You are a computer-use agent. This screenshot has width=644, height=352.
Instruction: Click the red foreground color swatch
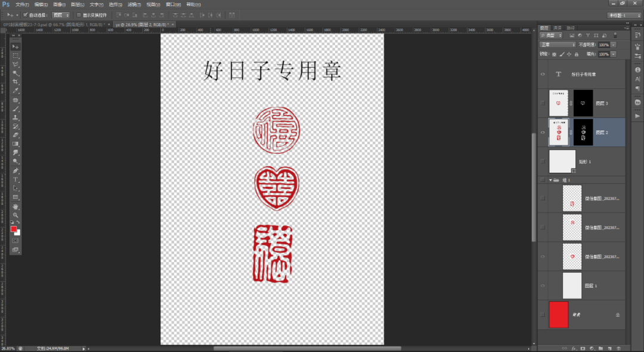[13, 228]
